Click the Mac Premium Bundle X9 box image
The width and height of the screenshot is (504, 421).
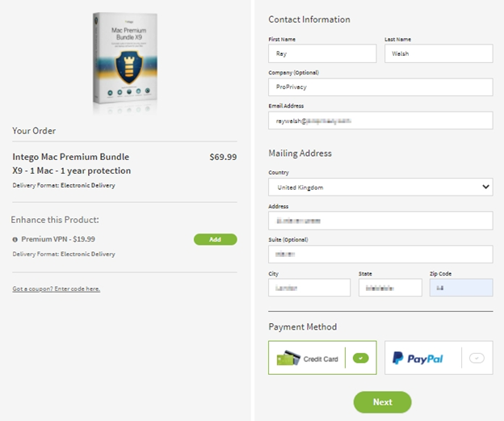pyautogui.click(x=125, y=60)
